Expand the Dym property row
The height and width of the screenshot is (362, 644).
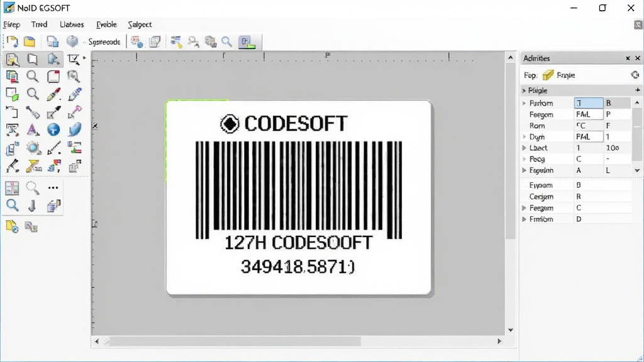[x=524, y=136]
